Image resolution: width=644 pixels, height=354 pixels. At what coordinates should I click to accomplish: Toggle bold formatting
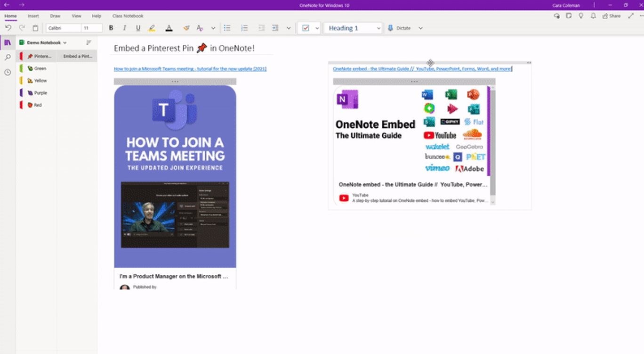coord(111,28)
